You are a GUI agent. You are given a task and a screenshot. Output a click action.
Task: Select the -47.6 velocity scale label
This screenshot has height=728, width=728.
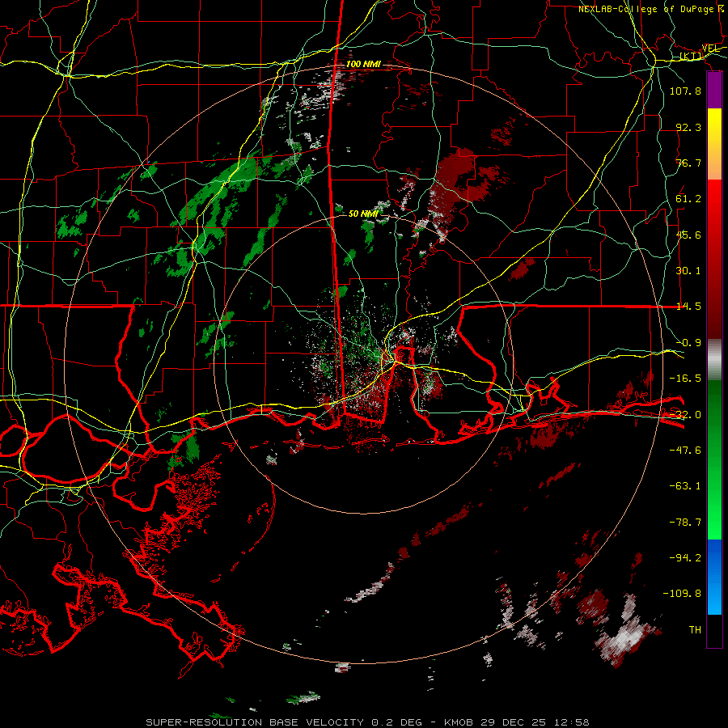click(685, 451)
